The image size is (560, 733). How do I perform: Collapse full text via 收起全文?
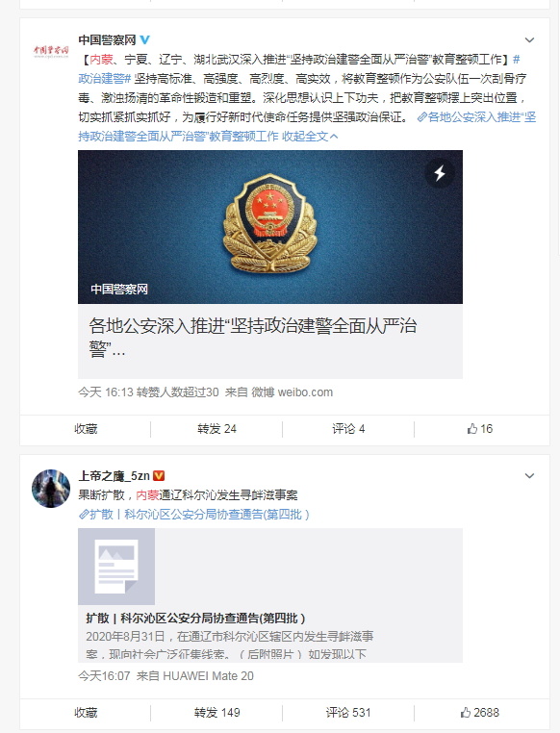310,137
